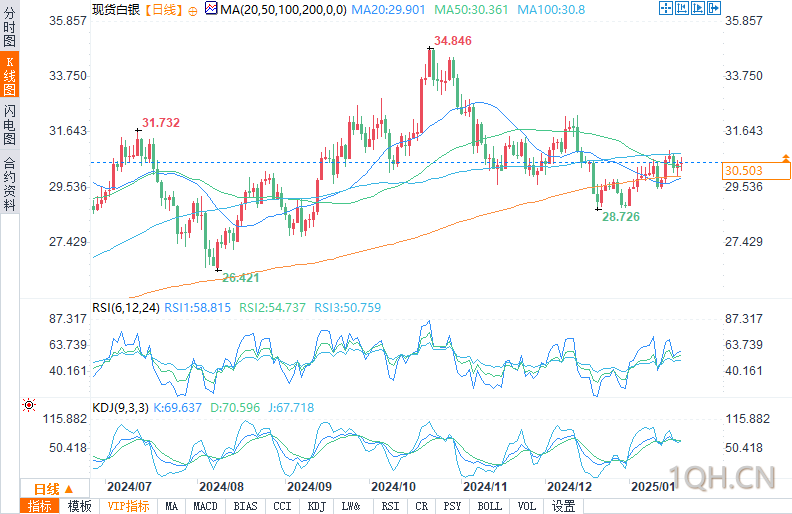Image resolution: width=792 pixels, height=514 pixels.
Task: Click the RSI(6,12,24) panel label
Action: pos(126,307)
